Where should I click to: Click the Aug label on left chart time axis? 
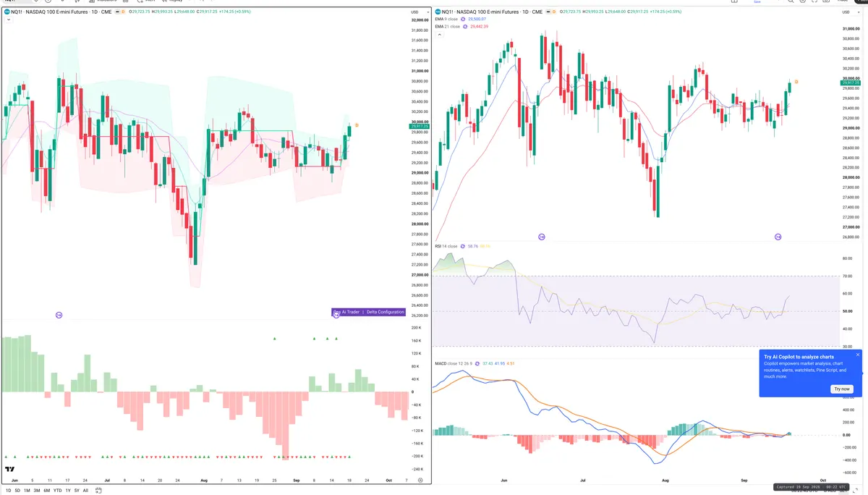(204, 480)
